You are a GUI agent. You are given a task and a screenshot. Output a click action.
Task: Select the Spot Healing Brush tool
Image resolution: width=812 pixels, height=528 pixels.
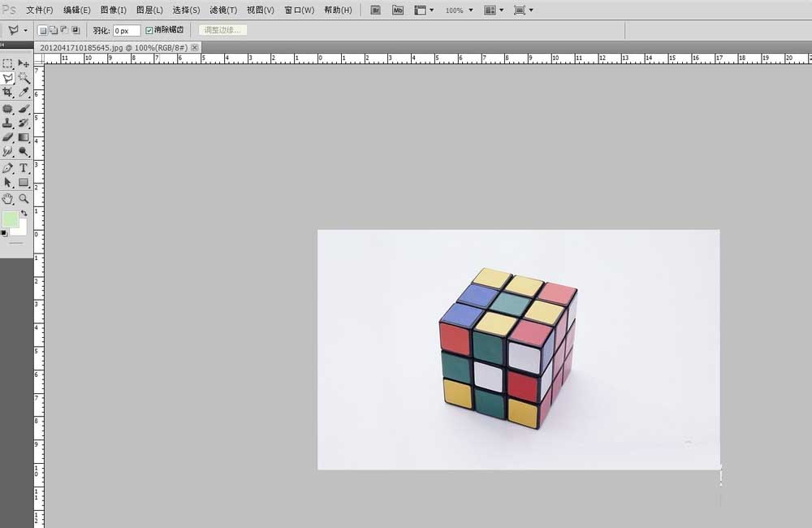click(x=8, y=109)
